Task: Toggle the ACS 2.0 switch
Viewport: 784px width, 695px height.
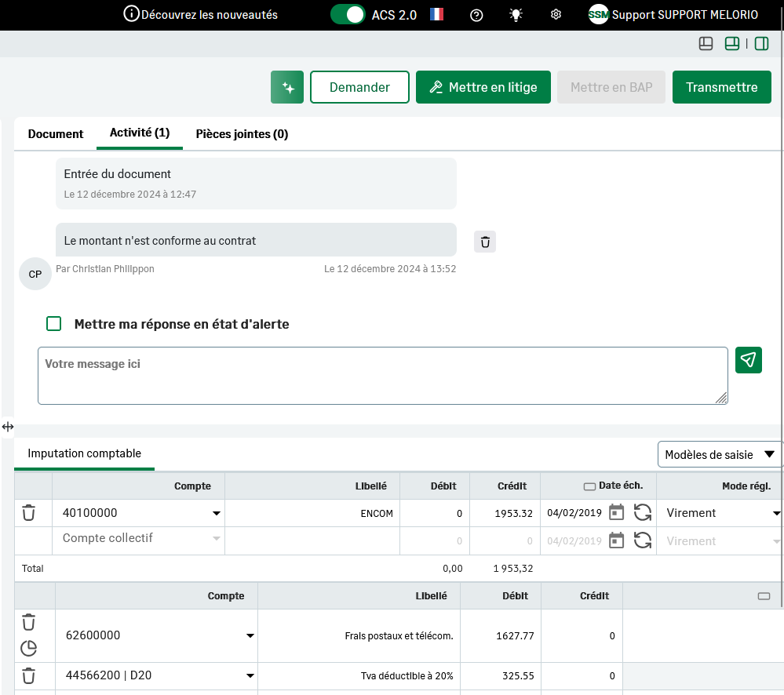Action: 348,15
